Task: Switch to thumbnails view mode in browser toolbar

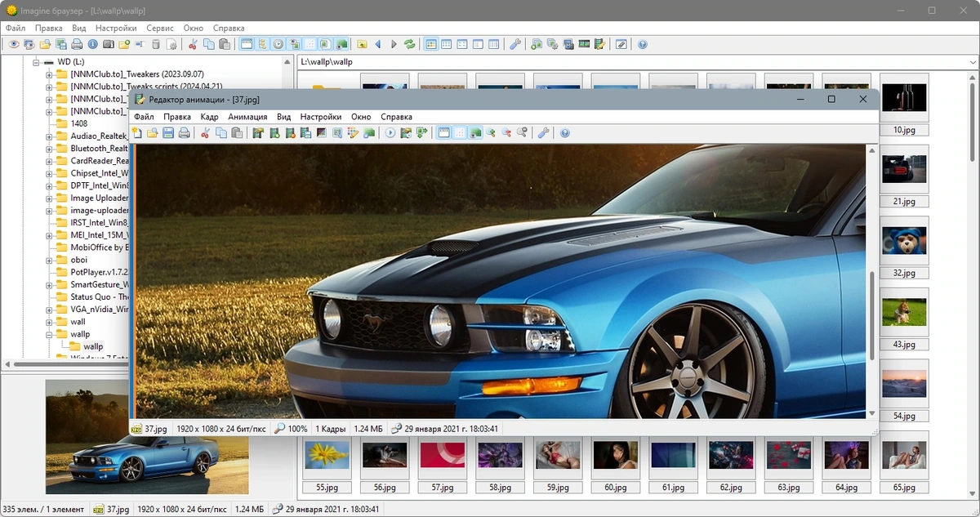Action: point(431,44)
